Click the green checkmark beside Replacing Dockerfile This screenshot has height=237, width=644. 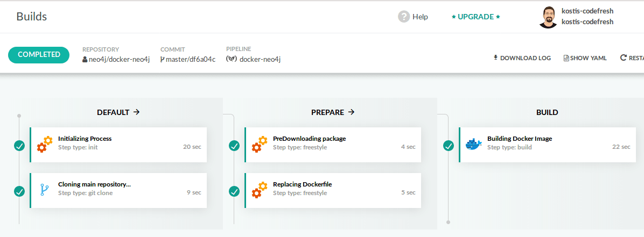(x=234, y=191)
